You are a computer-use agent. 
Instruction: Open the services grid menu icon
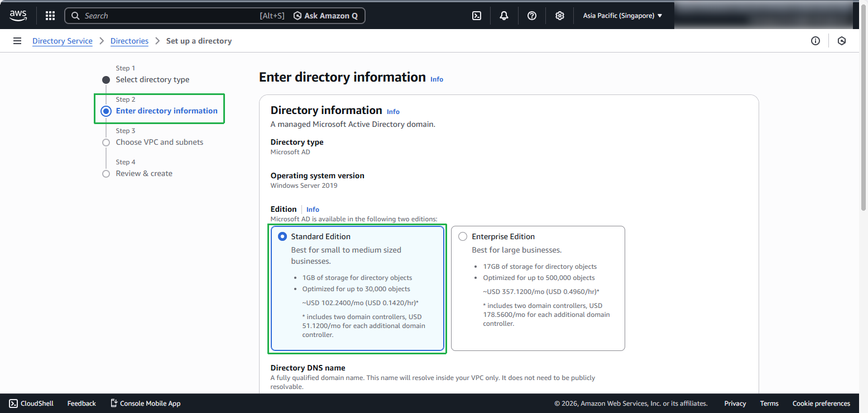click(50, 16)
